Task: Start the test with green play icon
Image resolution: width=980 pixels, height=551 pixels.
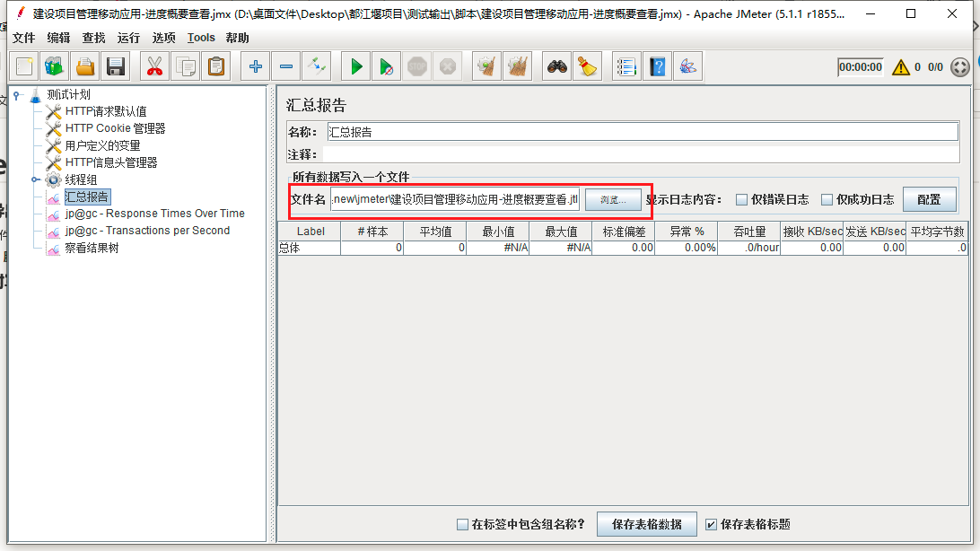Action: (x=356, y=66)
